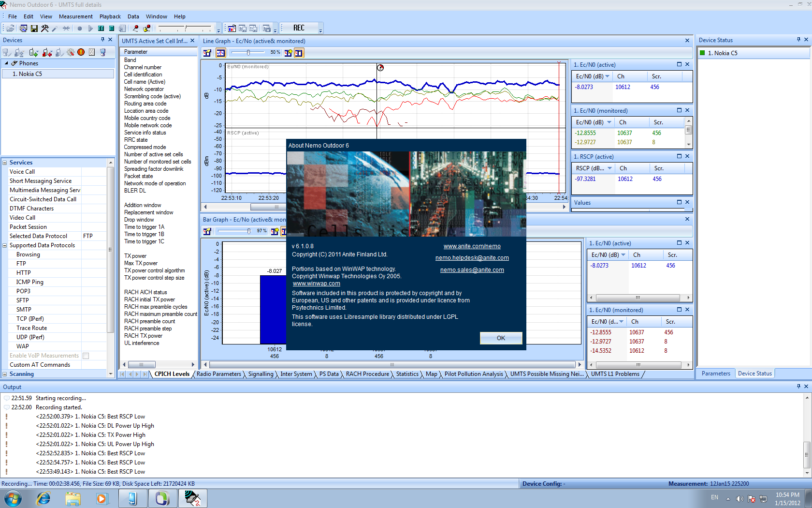The height and width of the screenshot is (508, 812).
Task: Click the Windows Start orb
Action: pyautogui.click(x=13, y=498)
